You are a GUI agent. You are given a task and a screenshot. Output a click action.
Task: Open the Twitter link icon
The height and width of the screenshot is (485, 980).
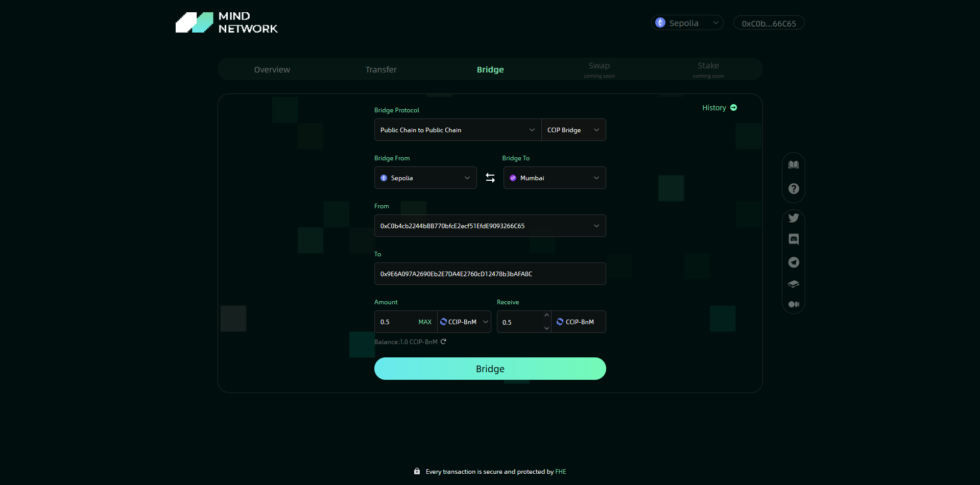[793, 218]
